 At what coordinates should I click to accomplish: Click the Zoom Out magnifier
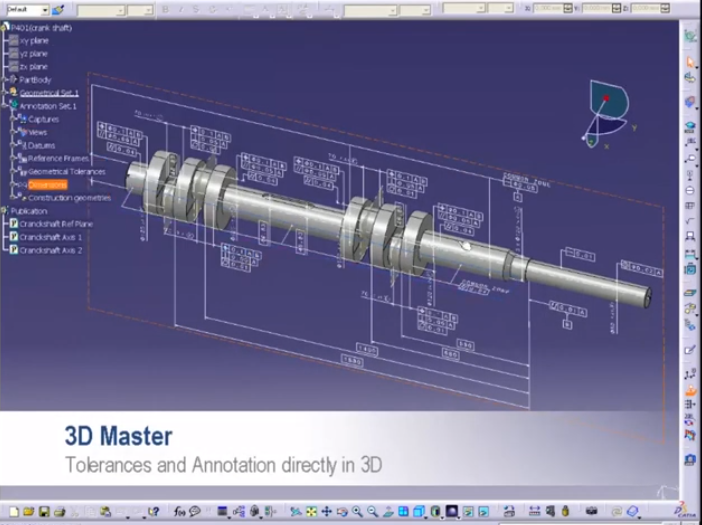pos(372,511)
